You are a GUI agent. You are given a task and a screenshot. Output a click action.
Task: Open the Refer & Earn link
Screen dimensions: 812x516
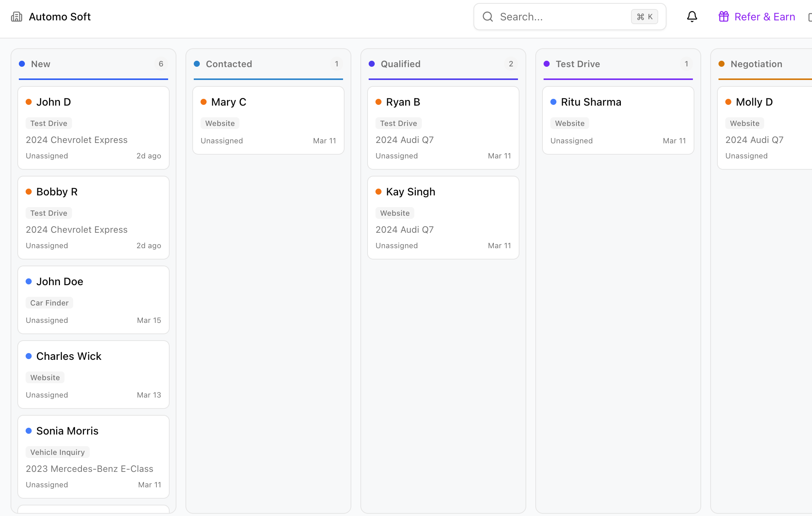coord(765,17)
